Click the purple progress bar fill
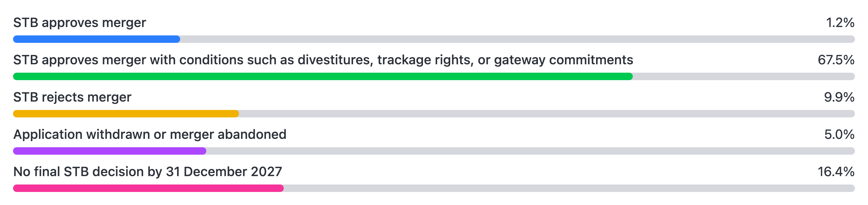 [110, 151]
